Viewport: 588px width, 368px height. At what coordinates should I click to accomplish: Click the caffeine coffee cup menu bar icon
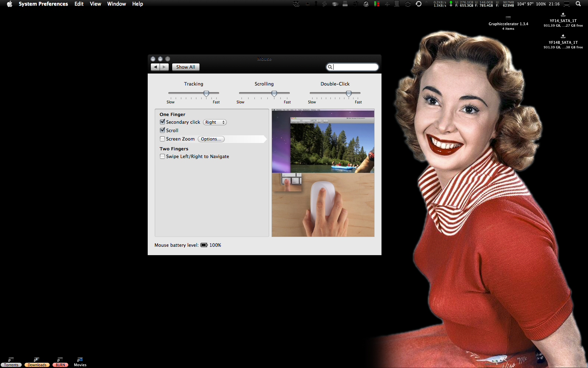click(335, 4)
